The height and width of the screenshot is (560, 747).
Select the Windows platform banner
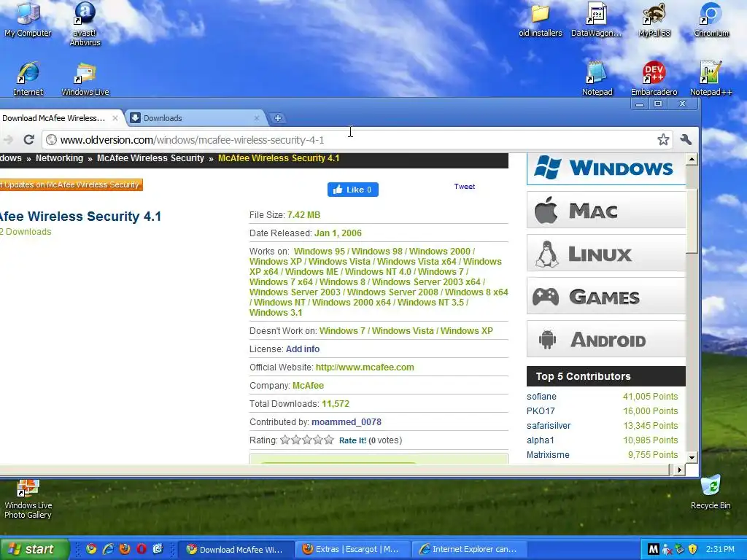point(606,169)
